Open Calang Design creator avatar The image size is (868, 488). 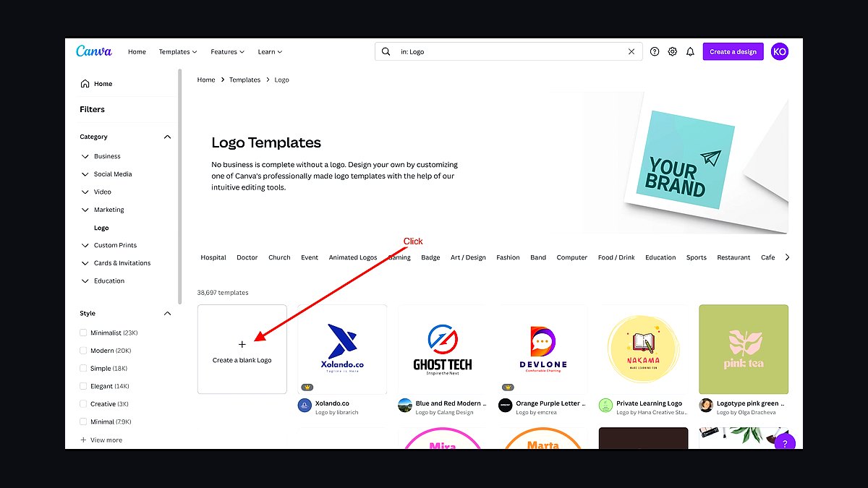(x=405, y=406)
